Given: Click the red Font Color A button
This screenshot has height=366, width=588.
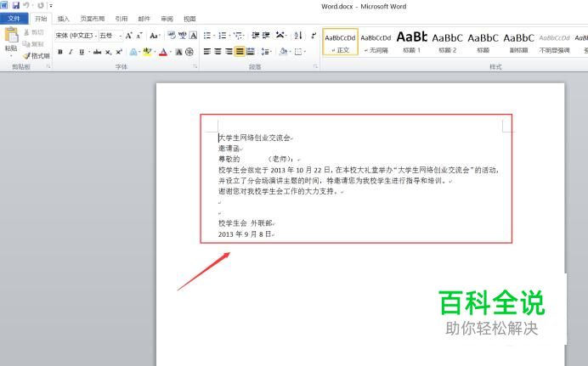Looking at the screenshot, I should (163, 52).
